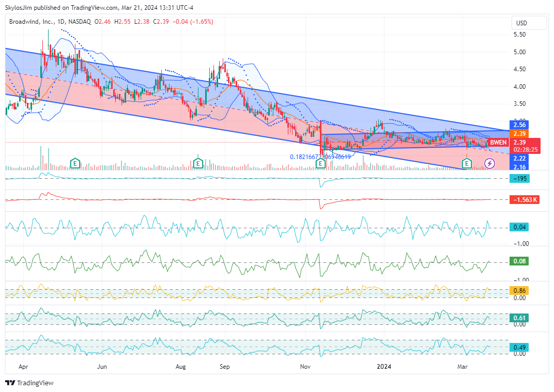
Task: Click the 0.61 indicator value tag
Action: pos(519,318)
